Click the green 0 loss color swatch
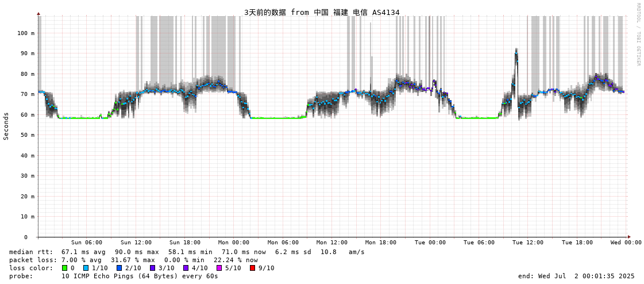Image resolution: width=644 pixels, height=284 pixels. pos(64,268)
